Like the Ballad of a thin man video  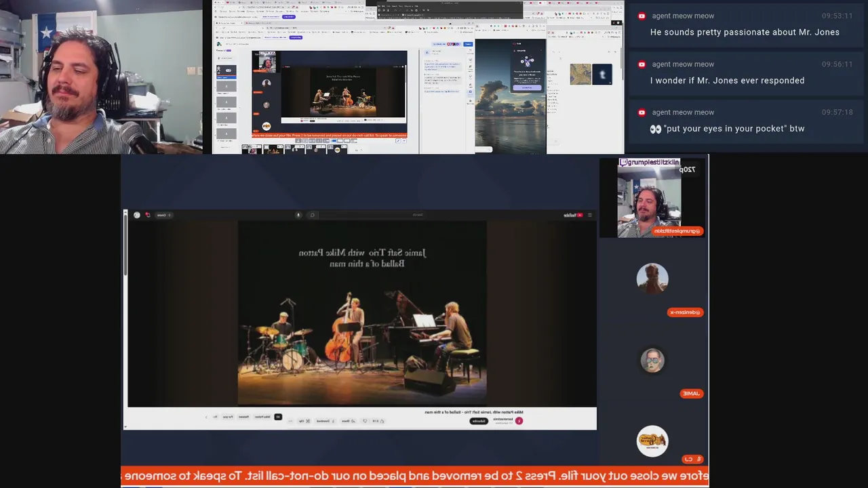[376, 421]
